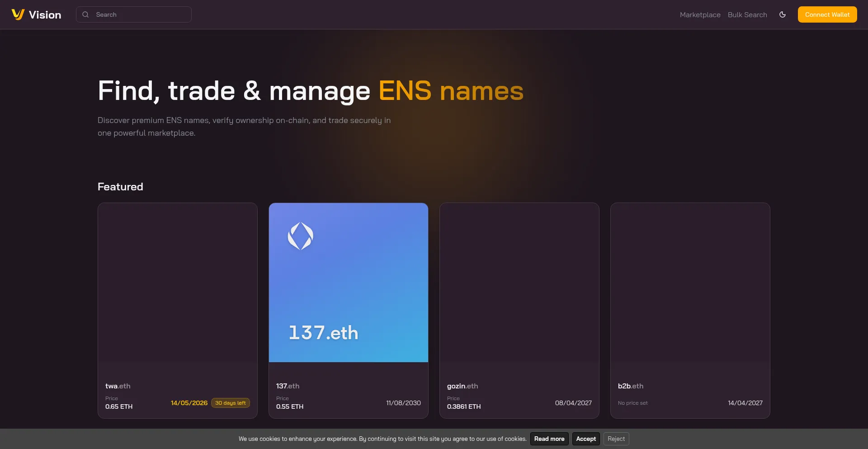Click the 'ENS names' orange headline text
Screen dimensions: 868x449
coord(451,91)
